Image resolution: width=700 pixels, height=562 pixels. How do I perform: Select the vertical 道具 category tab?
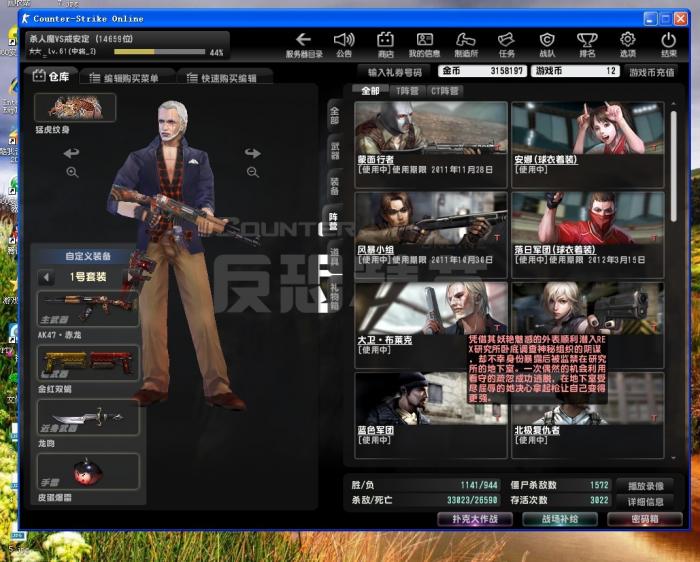pos(334,257)
